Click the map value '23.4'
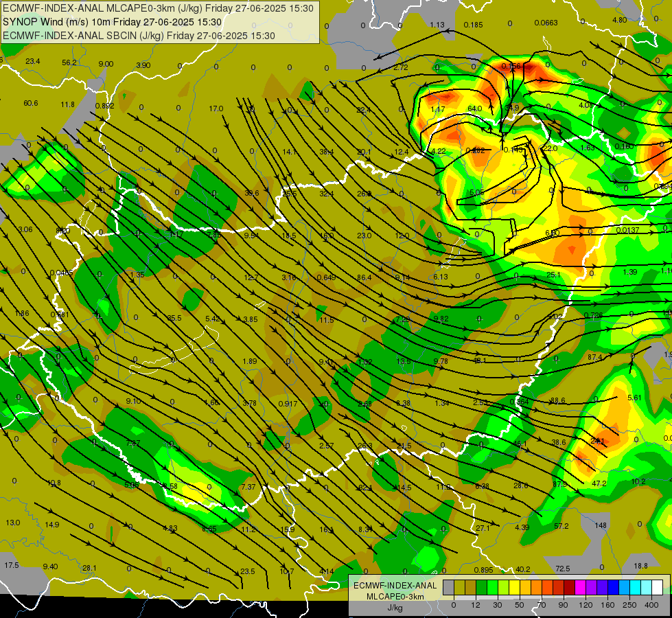 point(32,61)
